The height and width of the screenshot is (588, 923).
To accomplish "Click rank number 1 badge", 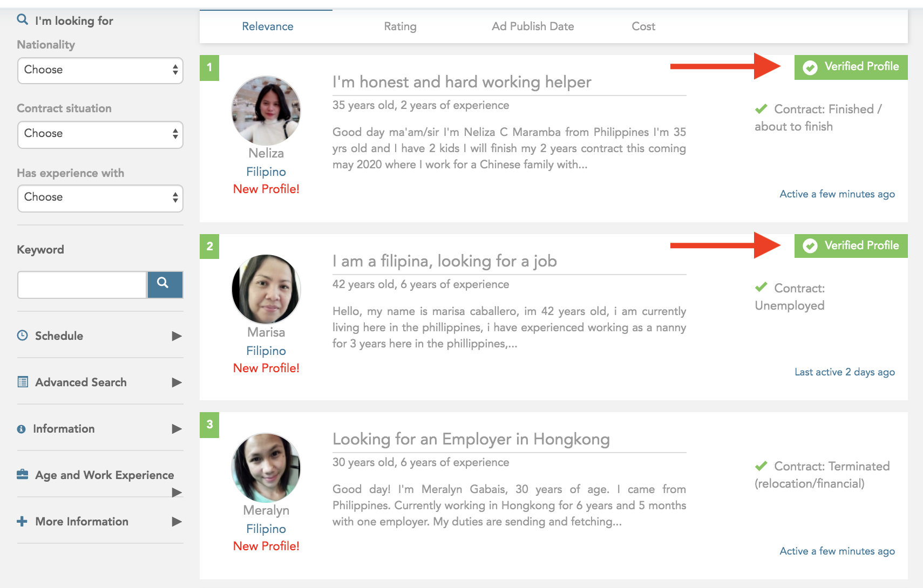I will 209,68.
